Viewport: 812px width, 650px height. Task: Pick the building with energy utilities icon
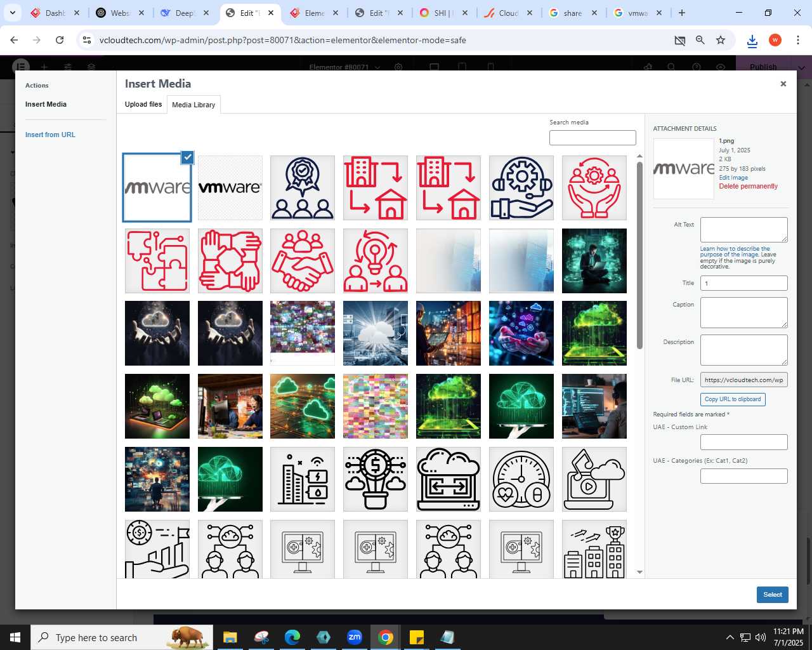pyautogui.click(x=303, y=479)
